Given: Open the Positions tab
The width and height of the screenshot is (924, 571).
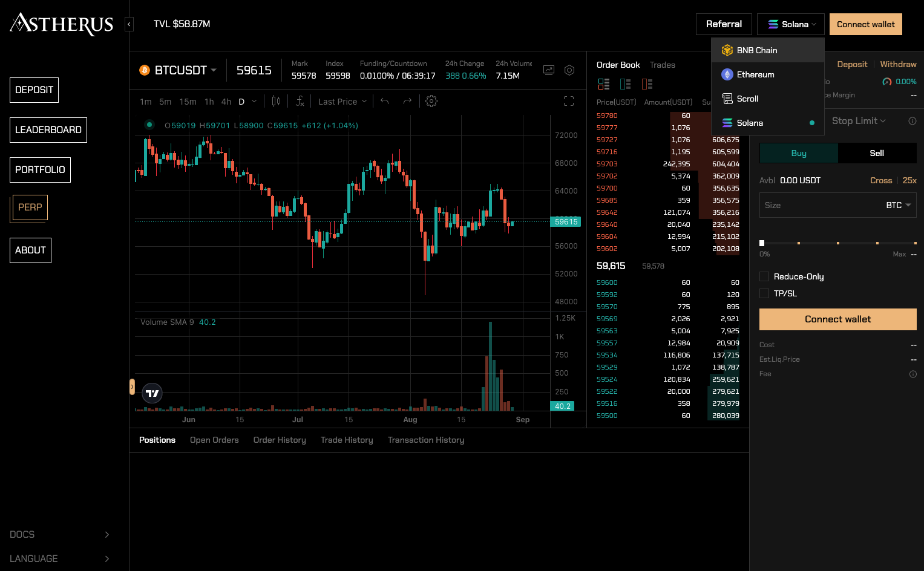Looking at the screenshot, I should click(157, 440).
